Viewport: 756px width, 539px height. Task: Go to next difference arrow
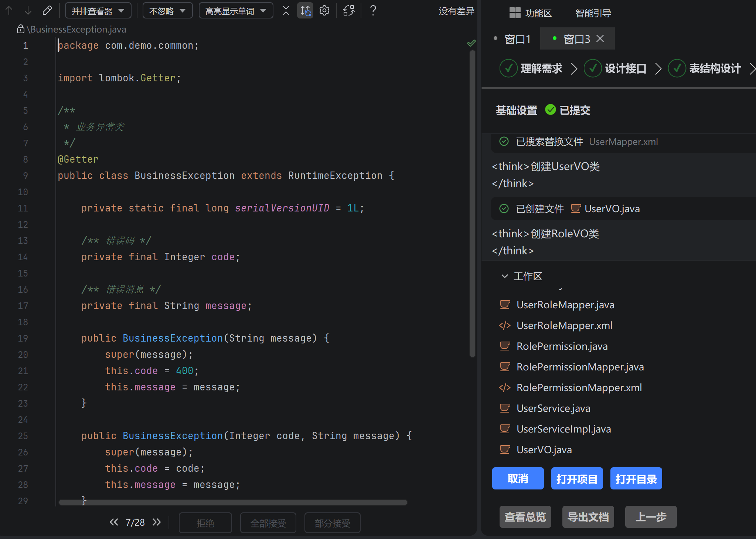[28, 11]
